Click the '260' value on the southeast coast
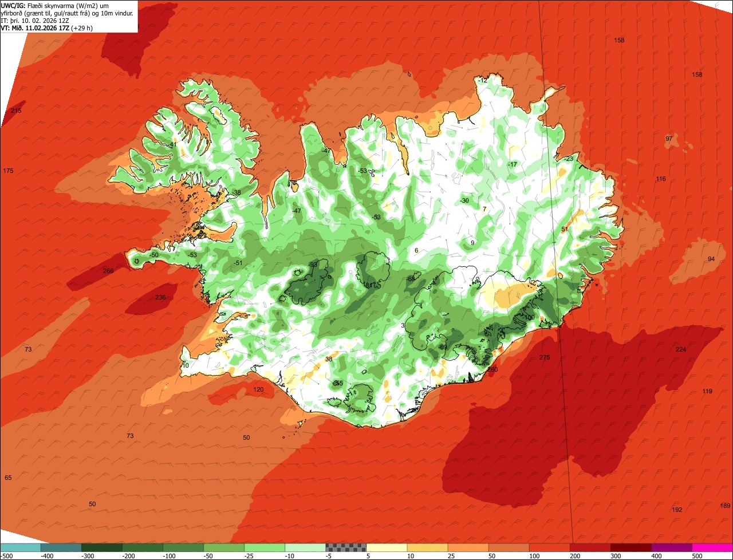 [492, 369]
